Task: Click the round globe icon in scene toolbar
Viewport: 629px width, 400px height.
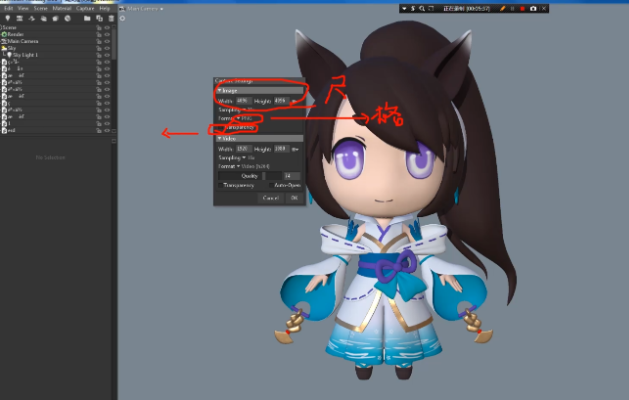Action: point(67,18)
